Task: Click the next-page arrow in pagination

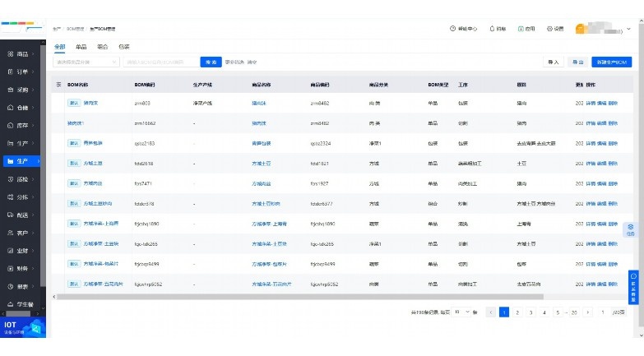Action: [x=588, y=312]
